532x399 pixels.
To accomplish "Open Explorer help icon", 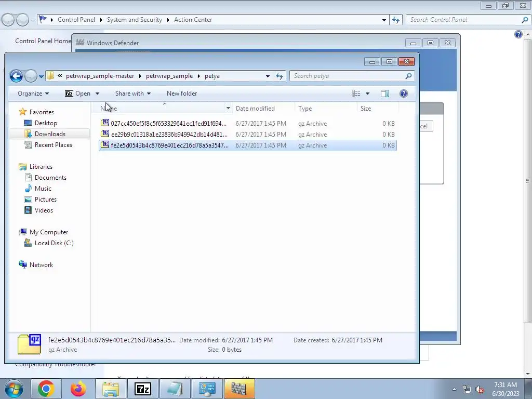I will tap(403, 94).
